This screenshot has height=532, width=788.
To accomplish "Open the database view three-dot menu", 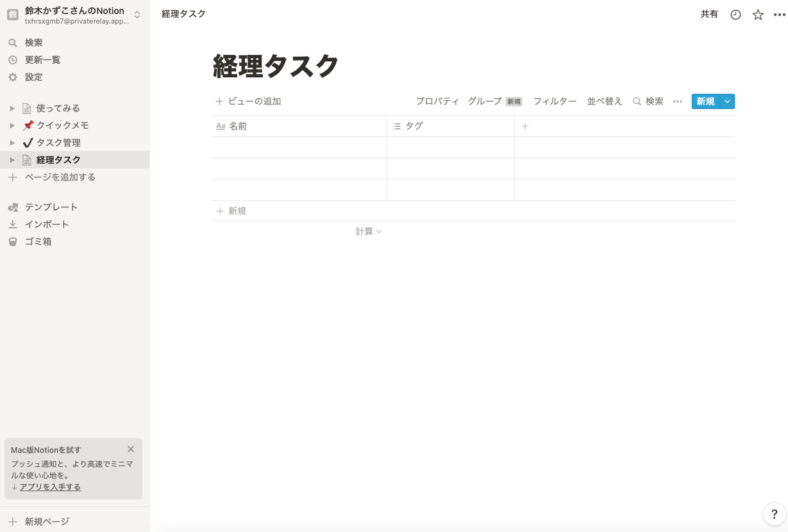I will tap(678, 101).
